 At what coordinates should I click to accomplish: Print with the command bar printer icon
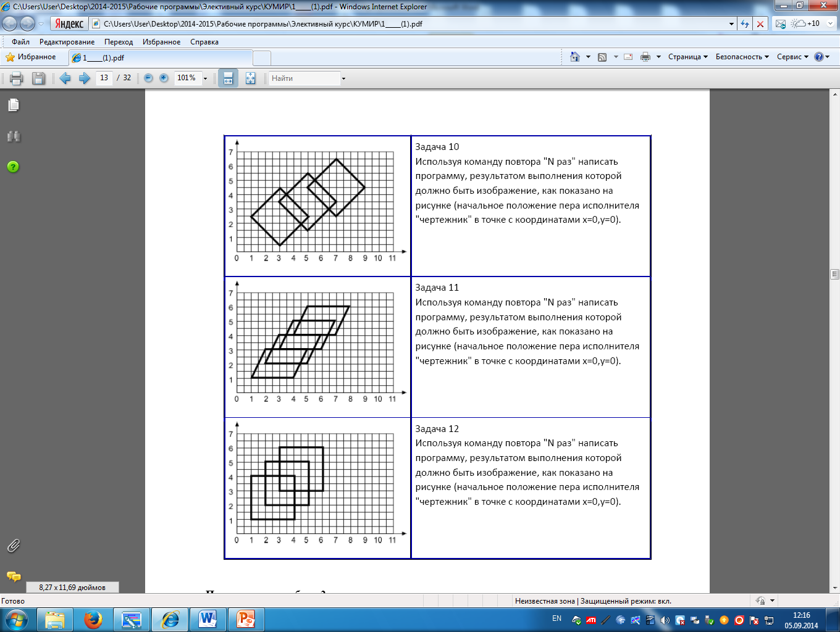tap(645, 57)
